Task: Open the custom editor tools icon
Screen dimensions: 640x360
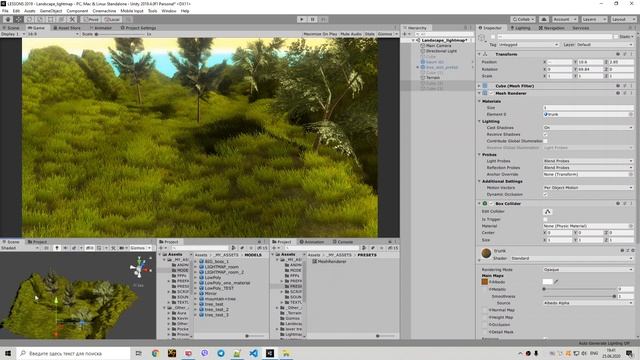Action: point(72,19)
